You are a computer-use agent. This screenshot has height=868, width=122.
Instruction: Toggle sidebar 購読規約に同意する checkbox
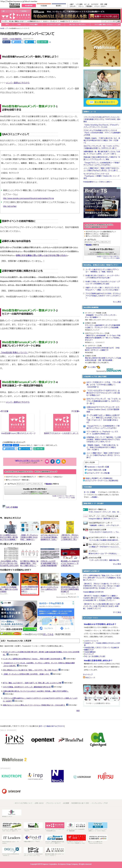85,245
